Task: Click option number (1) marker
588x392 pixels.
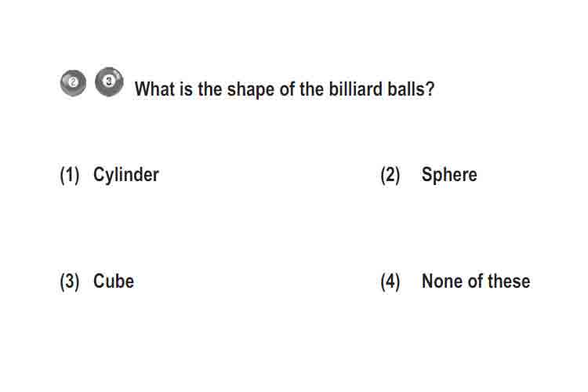Action: tap(70, 175)
